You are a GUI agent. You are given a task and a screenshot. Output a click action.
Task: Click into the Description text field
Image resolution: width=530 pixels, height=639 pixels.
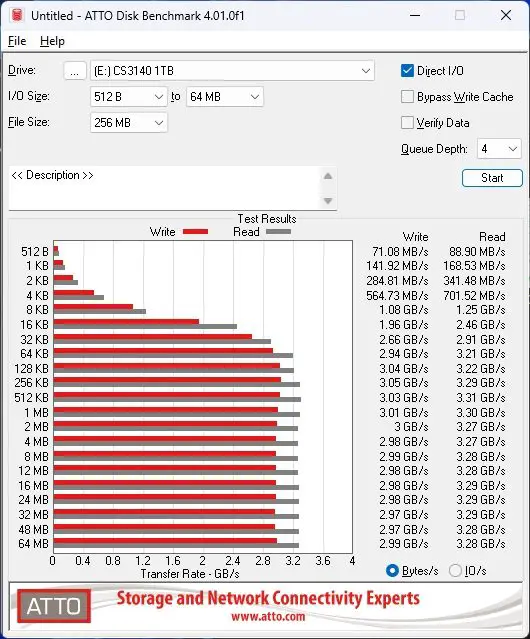pos(165,188)
